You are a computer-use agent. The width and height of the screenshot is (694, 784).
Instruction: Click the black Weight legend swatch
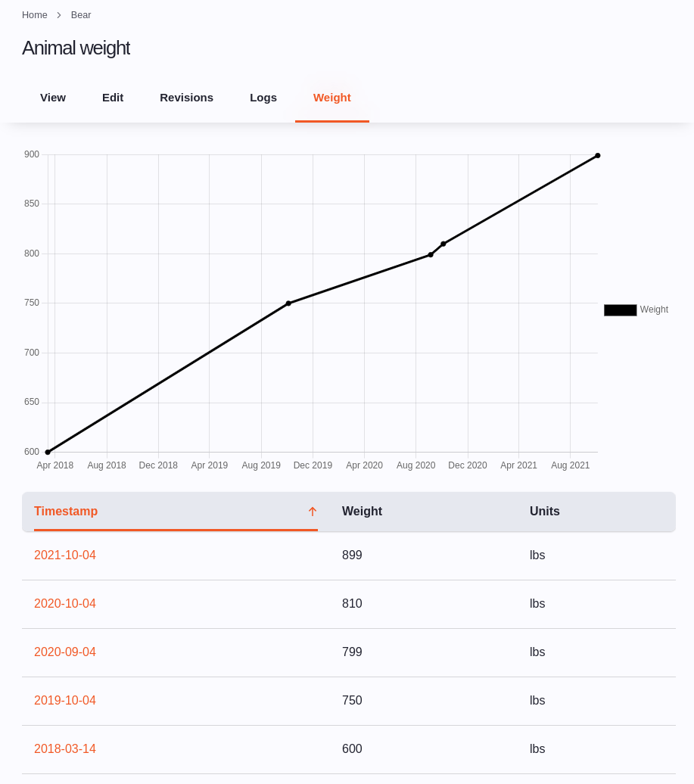(x=619, y=310)
